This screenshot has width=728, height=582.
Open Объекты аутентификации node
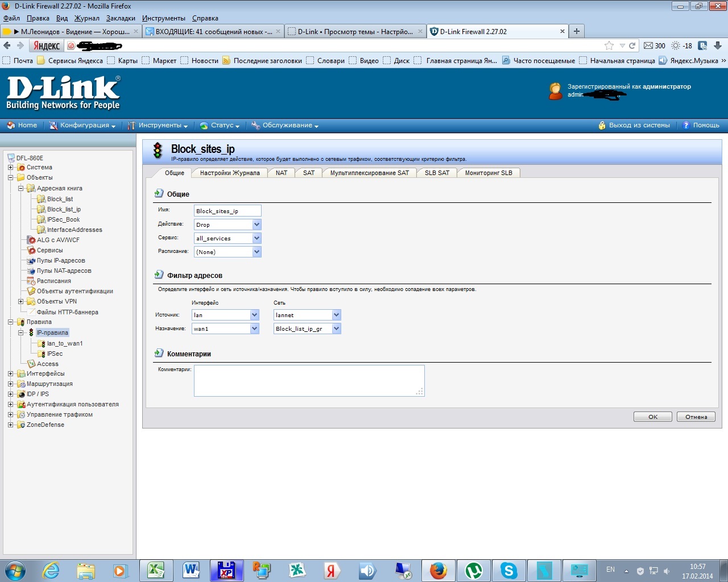coord(75,291)
